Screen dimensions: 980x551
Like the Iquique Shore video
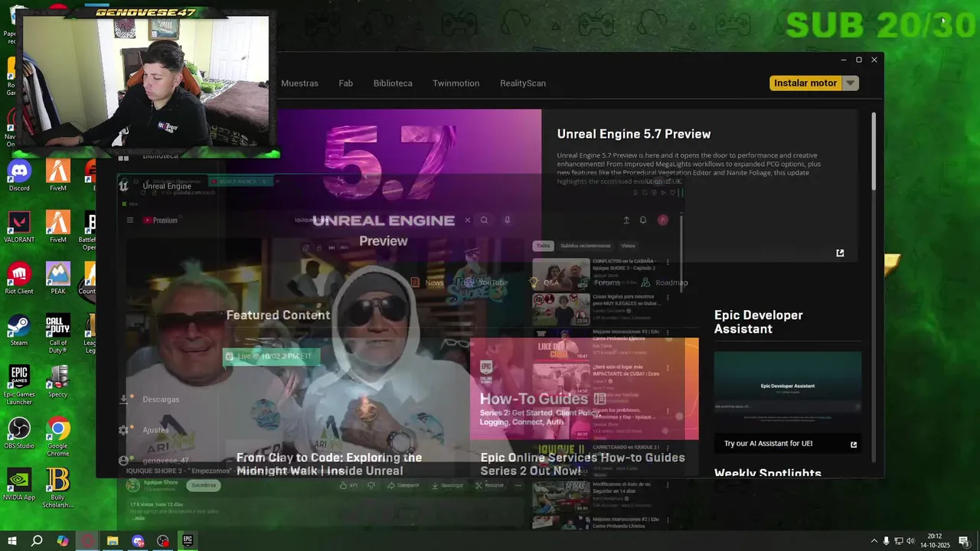[348, 485]
